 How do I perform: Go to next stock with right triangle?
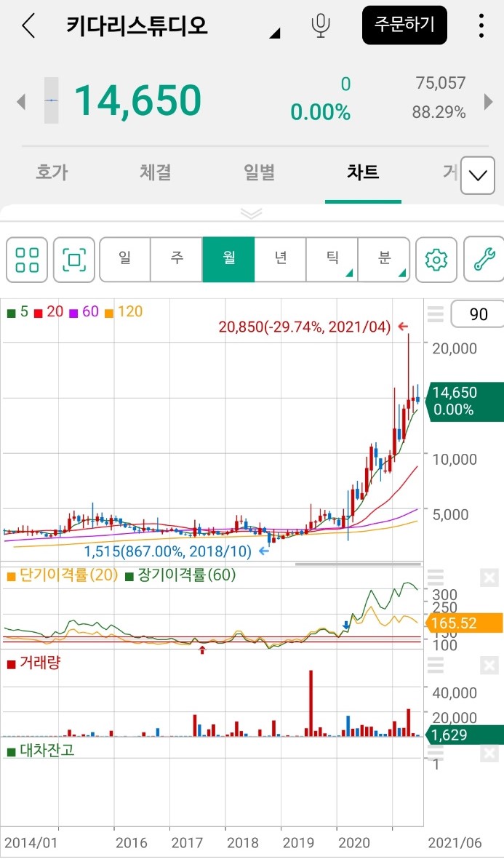(x=488, y=101)
